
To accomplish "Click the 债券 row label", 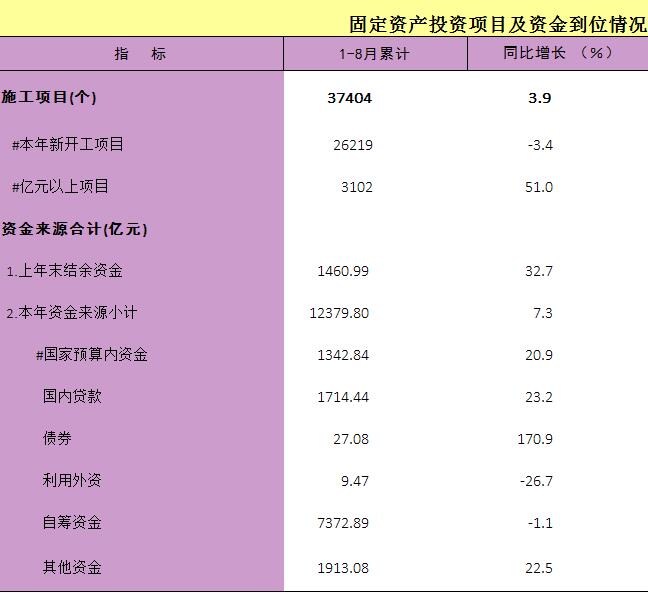I will click(57, 438).
